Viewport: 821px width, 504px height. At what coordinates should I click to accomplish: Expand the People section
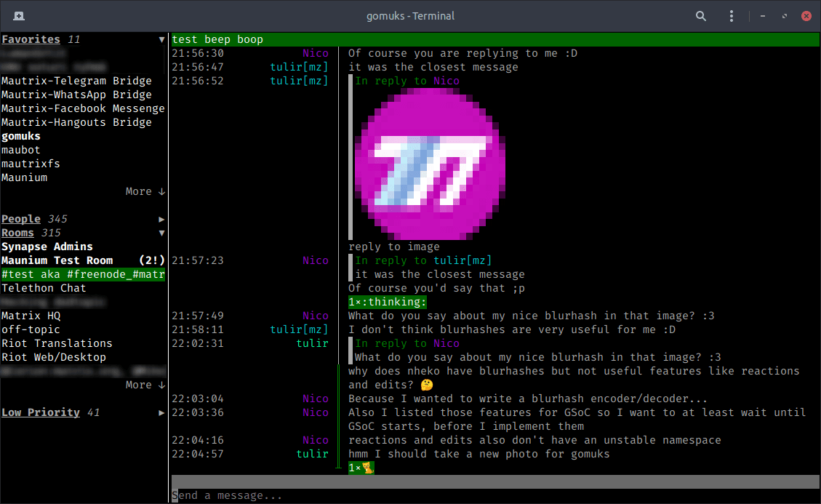pos(161,218)
